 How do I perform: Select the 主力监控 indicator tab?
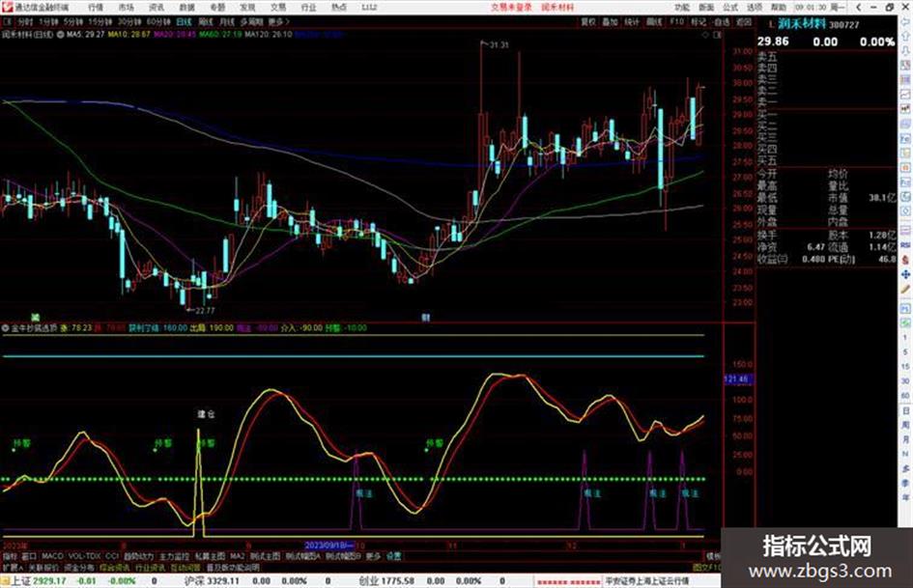(x=175, y=556)
